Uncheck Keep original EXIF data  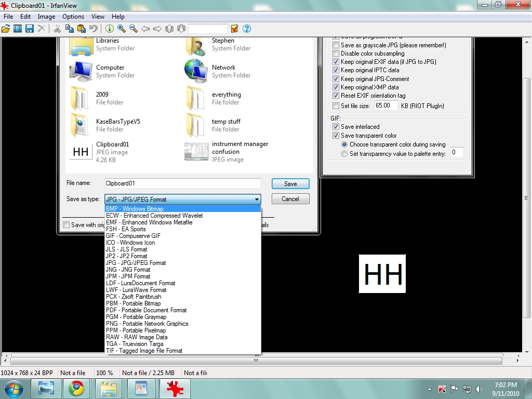click(336, 62)
